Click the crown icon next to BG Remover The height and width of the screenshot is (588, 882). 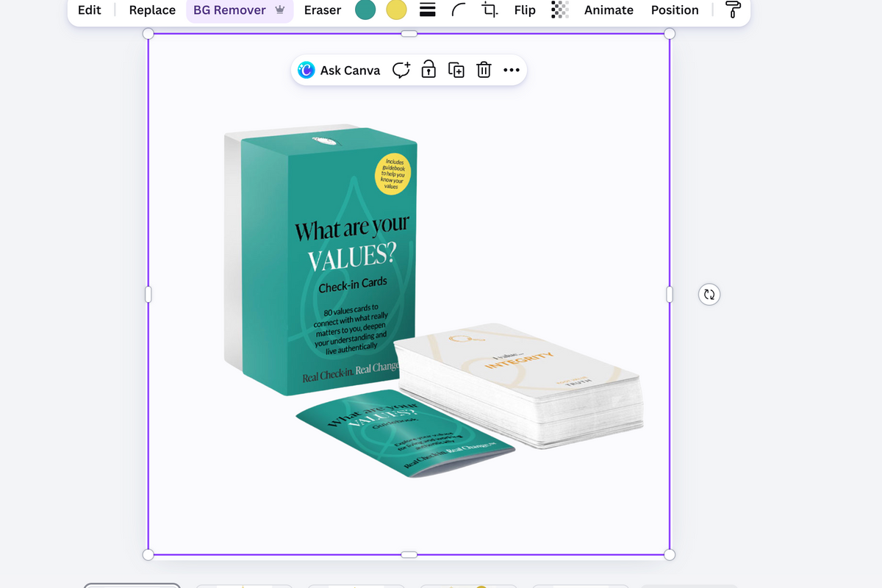[x=279, y=10]
